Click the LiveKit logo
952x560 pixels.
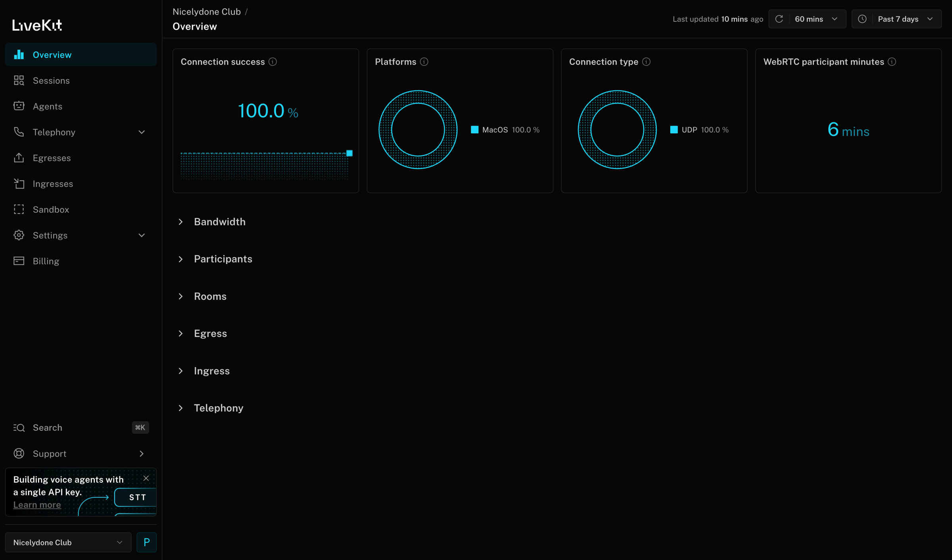coord(37,25)
